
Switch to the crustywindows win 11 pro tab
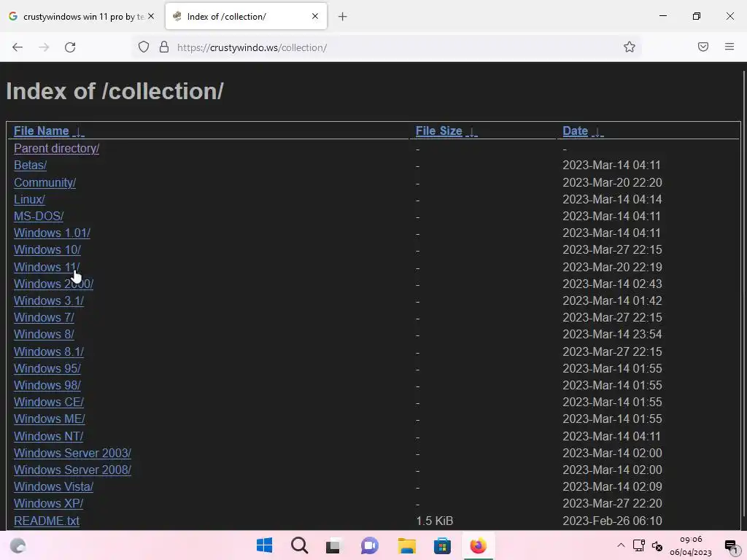(81, 17)
